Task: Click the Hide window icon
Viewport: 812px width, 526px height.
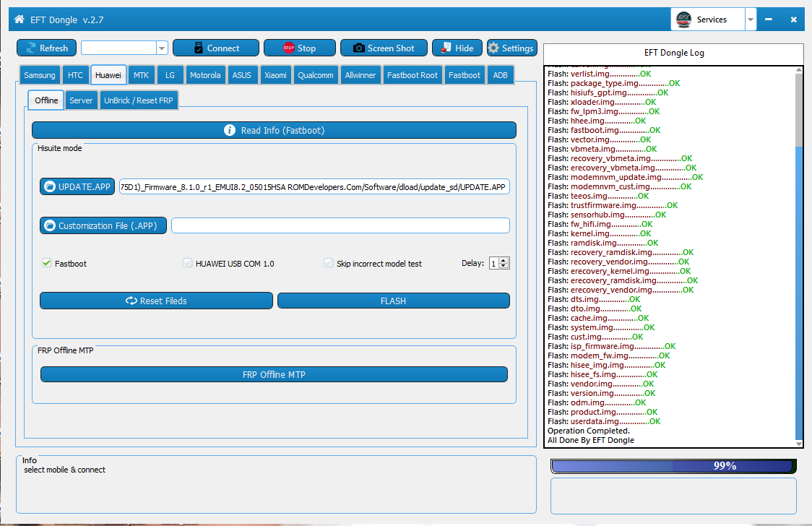Action: click(446, 48)
